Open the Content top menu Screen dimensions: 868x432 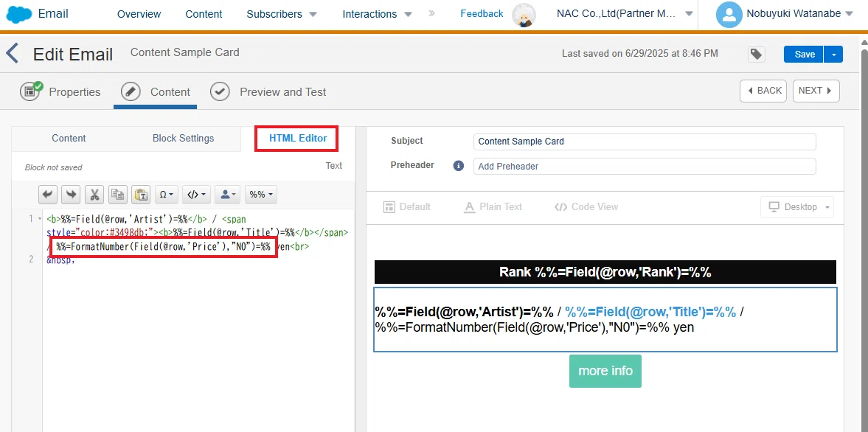(204, 14)
